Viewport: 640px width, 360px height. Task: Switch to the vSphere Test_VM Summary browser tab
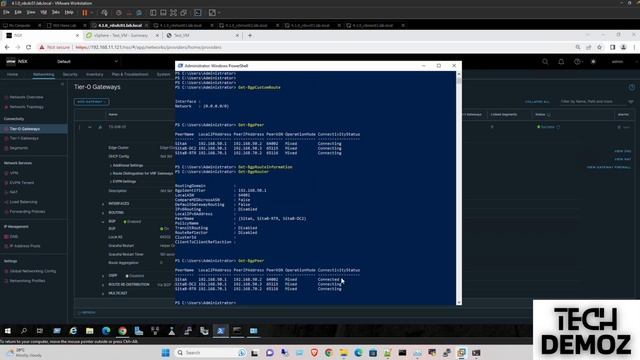tap(121, 36)
